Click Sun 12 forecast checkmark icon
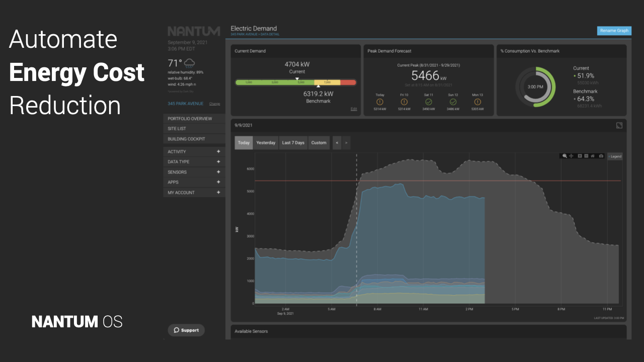Viewport: 644px width, 362px height. pos(453,102)
